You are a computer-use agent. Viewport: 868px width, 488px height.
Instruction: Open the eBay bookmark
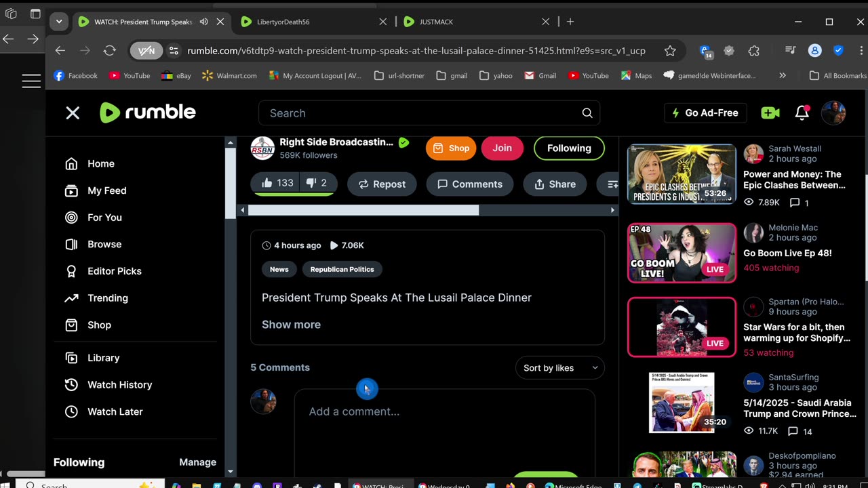176,76
